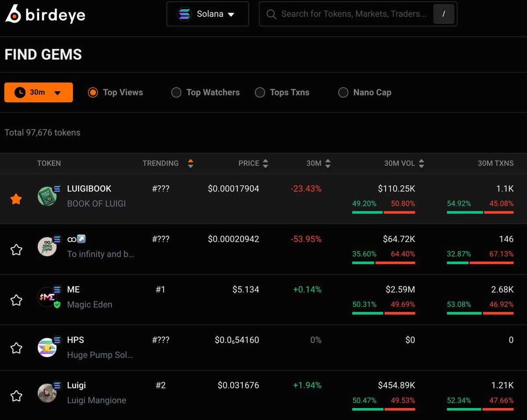Click the $454.89K volume value

click(x=397, y=385)
